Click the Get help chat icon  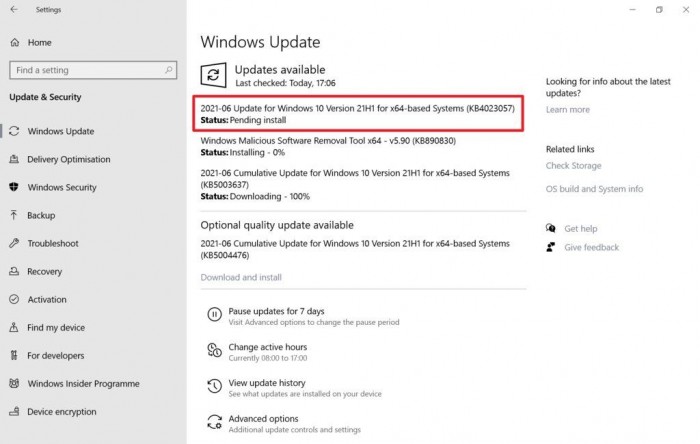[551, 228]
